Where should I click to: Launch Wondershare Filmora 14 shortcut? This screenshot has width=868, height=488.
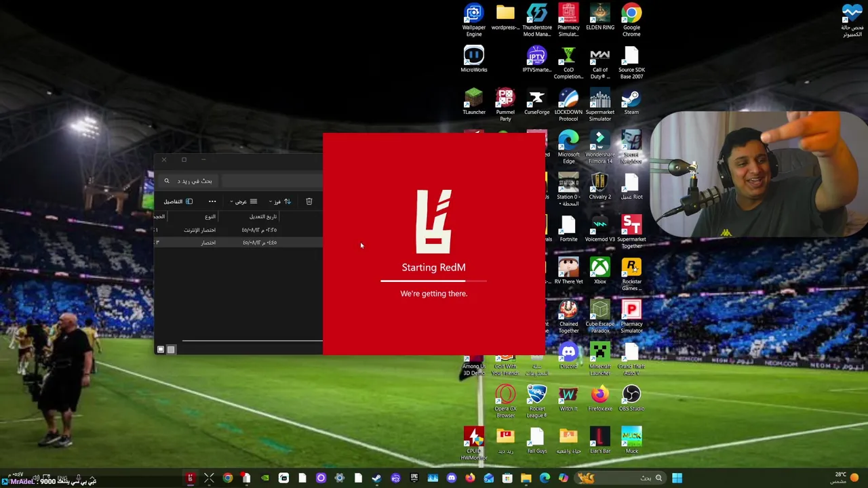[600, 146]
